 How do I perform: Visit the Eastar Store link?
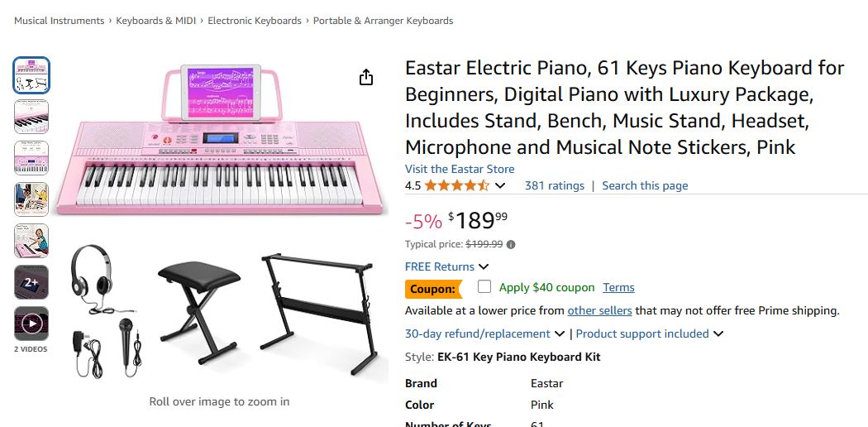(460, 169)
